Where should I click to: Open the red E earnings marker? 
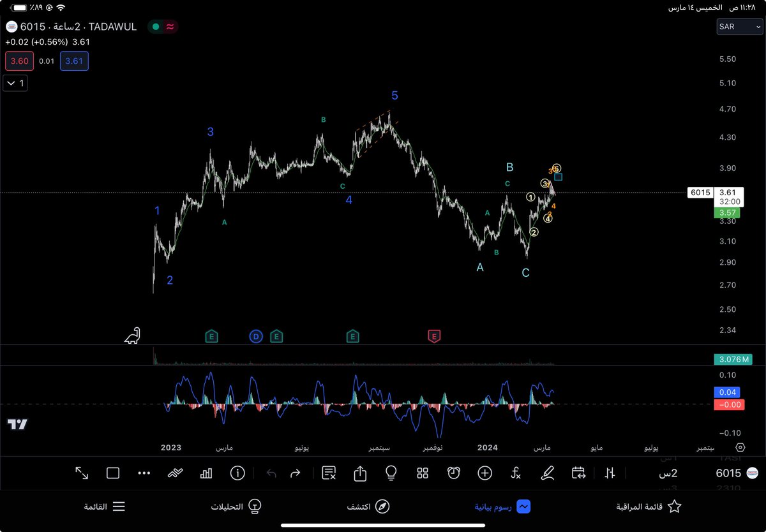pos(434,336)
